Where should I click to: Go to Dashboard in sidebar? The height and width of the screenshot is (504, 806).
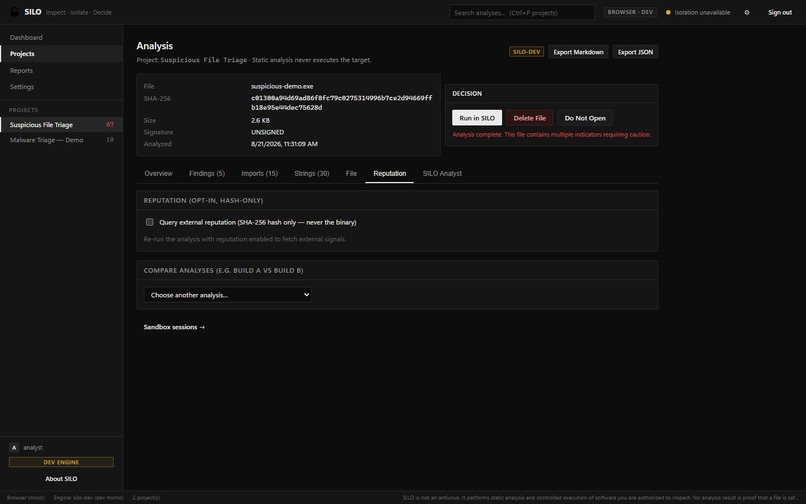[x=61, y=38]
